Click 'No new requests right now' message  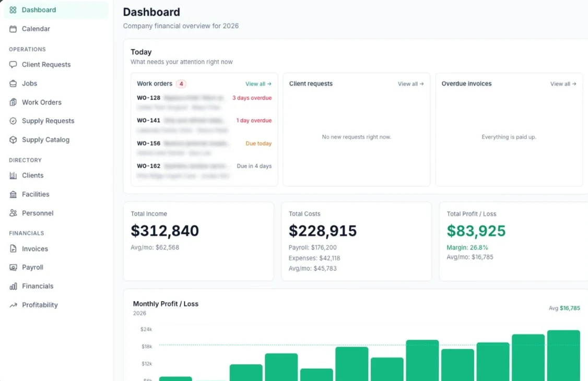tap(356, 137)
